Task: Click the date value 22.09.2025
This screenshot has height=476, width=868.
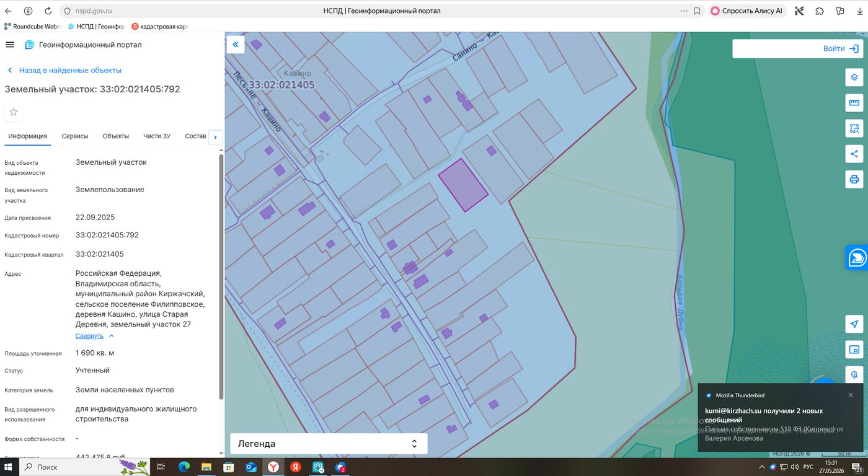Action: pyautogui.click(x=95, y=218)
